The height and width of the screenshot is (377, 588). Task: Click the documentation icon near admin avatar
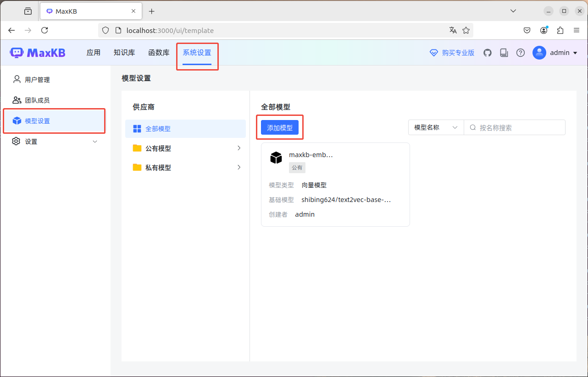pyautogui.click(x=504, y=52)
